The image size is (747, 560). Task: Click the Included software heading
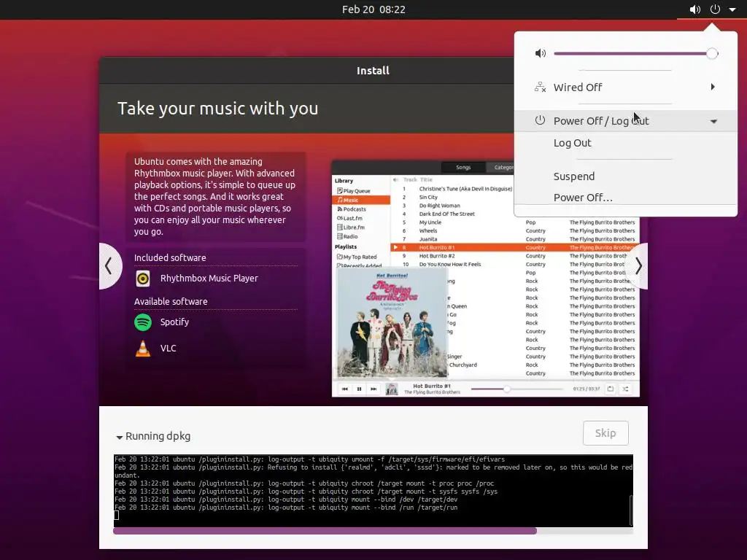(170, 257)
